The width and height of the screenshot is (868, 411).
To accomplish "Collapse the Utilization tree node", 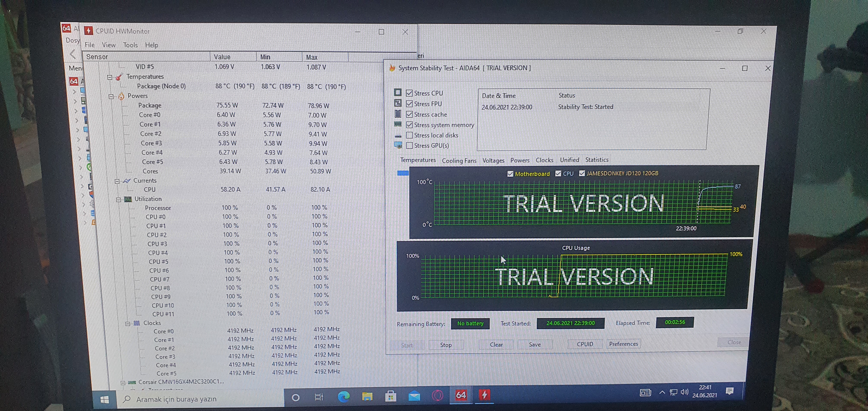I will 118,200.
